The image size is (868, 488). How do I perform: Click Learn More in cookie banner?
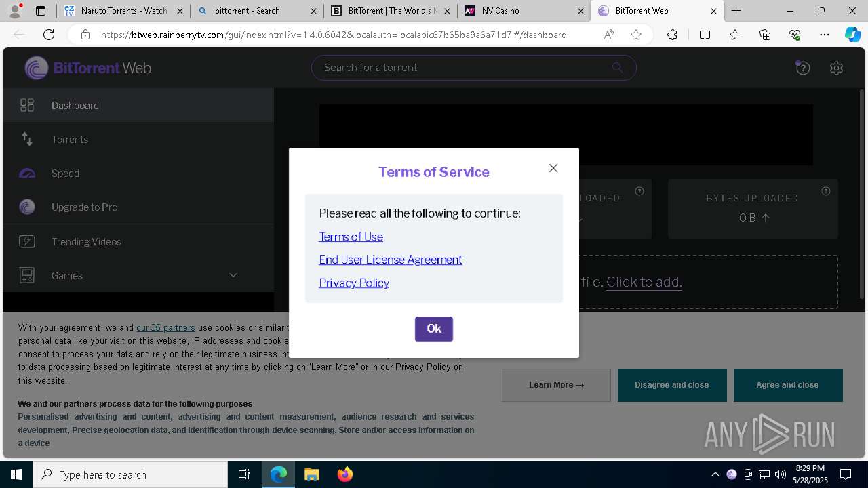coord(556,385)
